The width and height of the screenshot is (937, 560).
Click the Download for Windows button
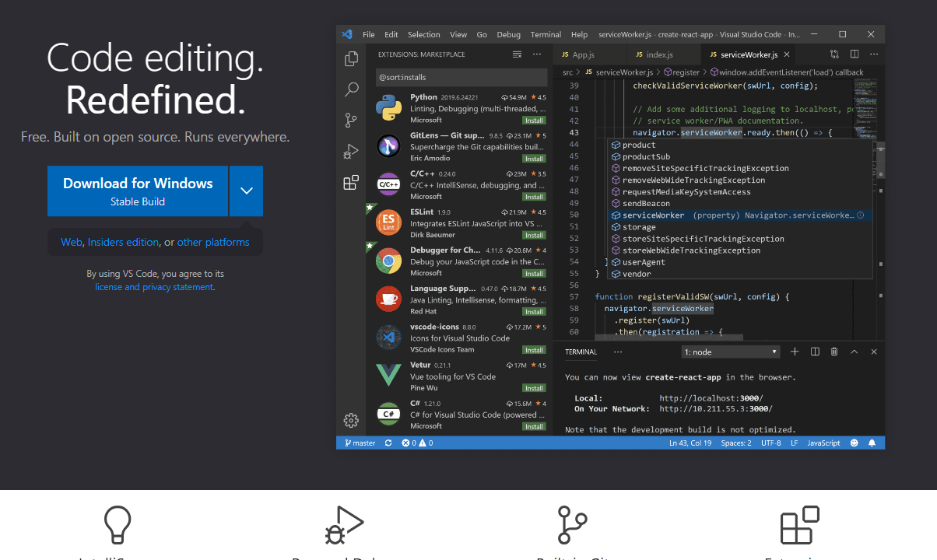pyautogui.click(x=138, y=191)
